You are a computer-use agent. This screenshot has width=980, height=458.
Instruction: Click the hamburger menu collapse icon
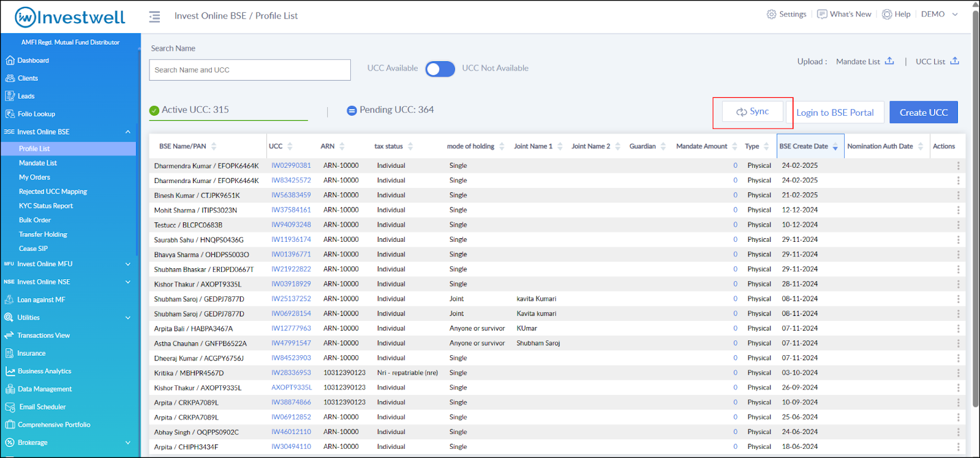pyautogui.click(x=154, y=17)
